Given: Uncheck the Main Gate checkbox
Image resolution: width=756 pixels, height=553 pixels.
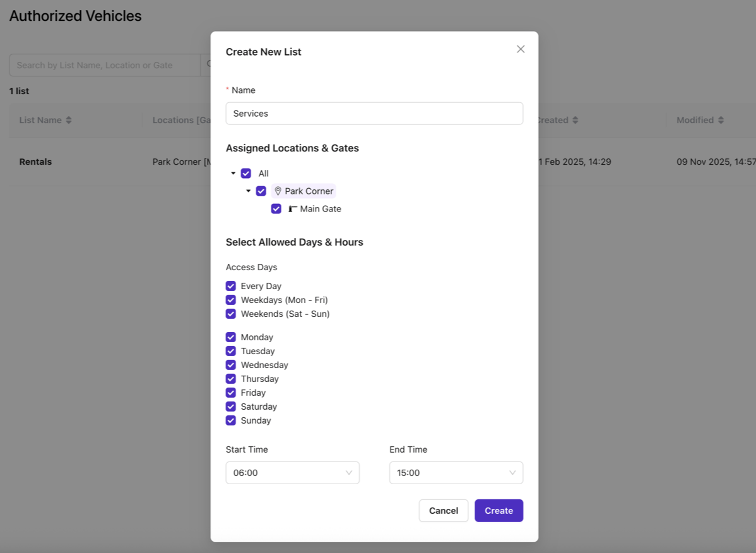Looking at the screenshot, I should click(276, 209).
